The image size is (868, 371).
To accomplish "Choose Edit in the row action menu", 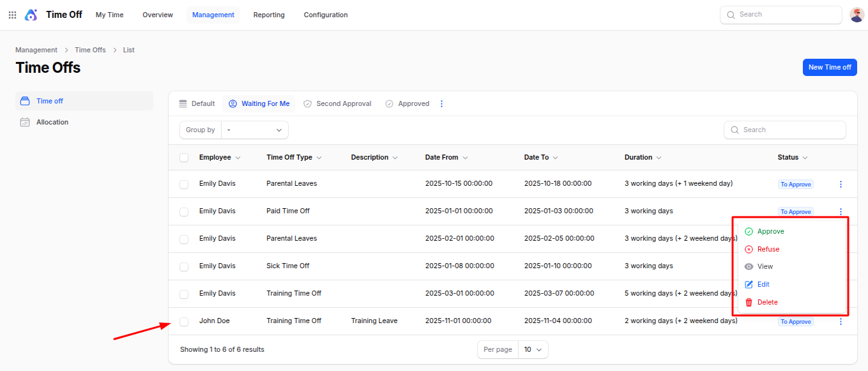I will [x=763, y=284].
